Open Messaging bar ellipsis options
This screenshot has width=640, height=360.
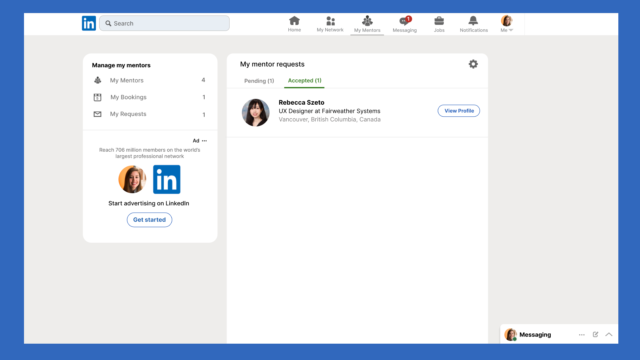tap(582, 335)
